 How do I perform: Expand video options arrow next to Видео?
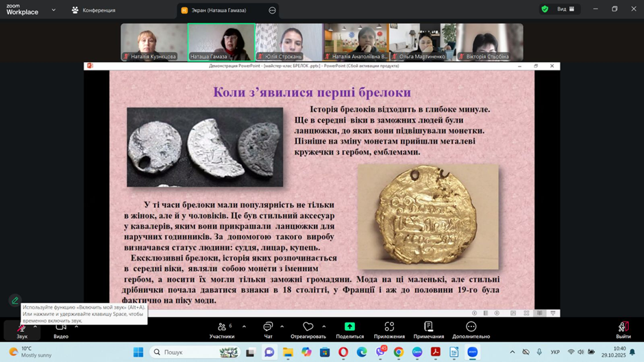[x=76, y=326]
